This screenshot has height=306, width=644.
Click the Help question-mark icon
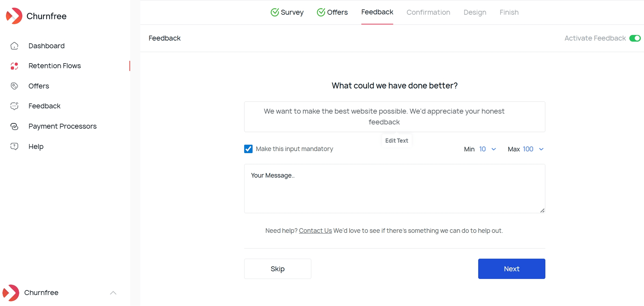14,146
